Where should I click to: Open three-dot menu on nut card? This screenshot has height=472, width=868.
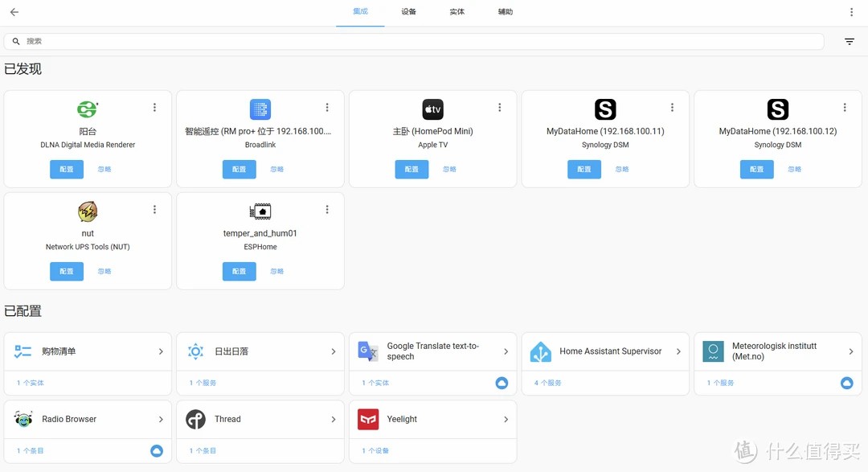155,210
